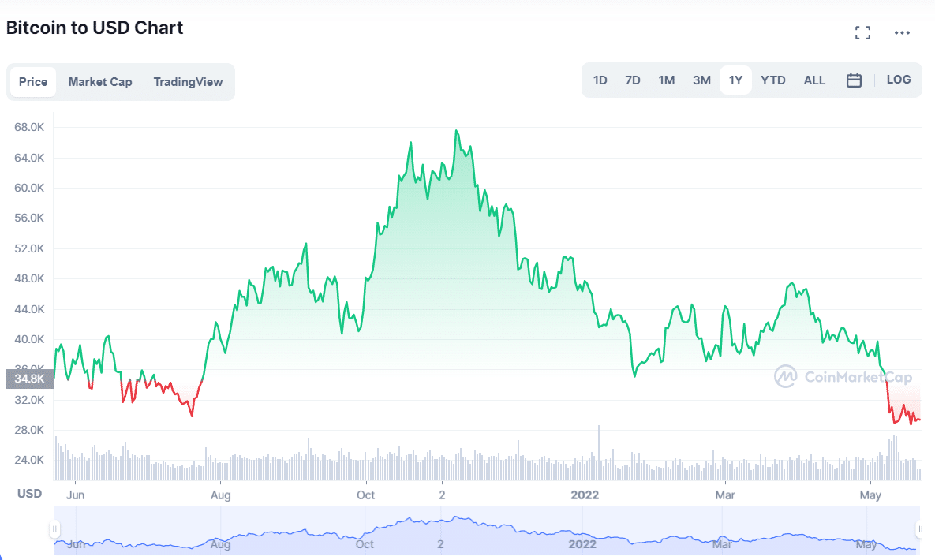
Task: Choose the YTD time range
Action: click(772, 80)
